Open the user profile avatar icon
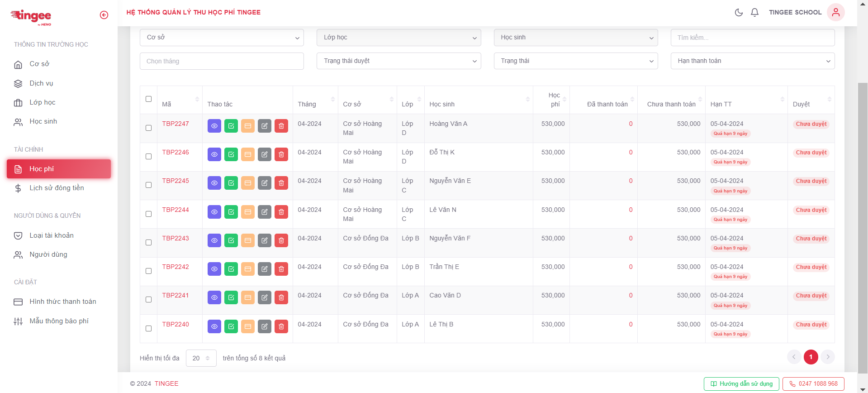 click(835, 12)
